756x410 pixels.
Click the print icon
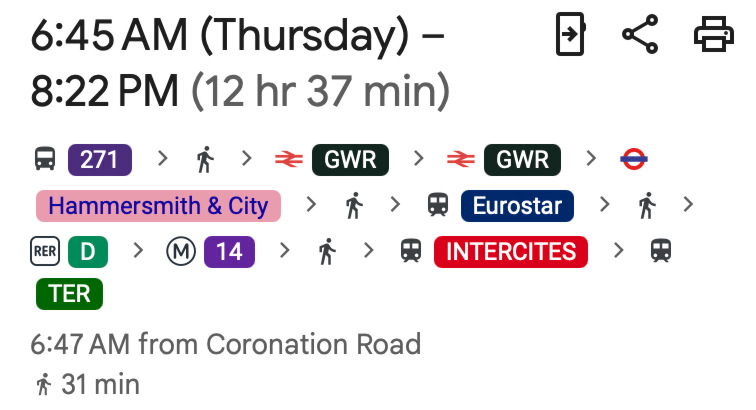pos(714,36)
